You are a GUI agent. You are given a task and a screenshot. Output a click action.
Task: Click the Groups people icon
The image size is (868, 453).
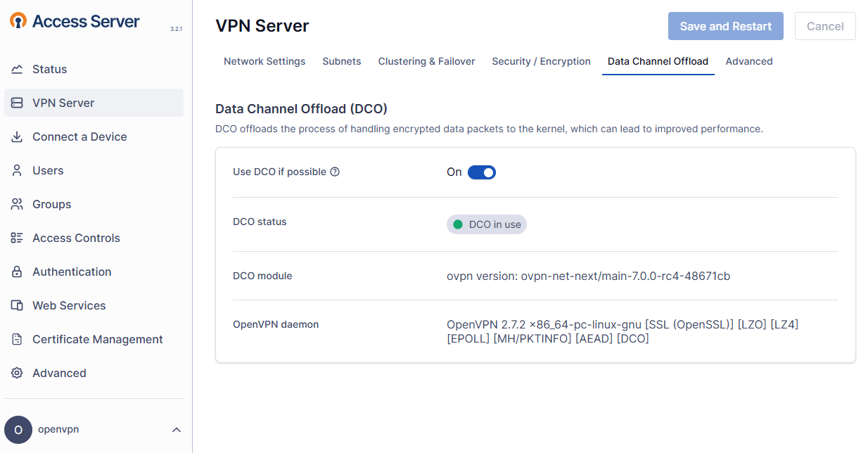click(18, 204)
